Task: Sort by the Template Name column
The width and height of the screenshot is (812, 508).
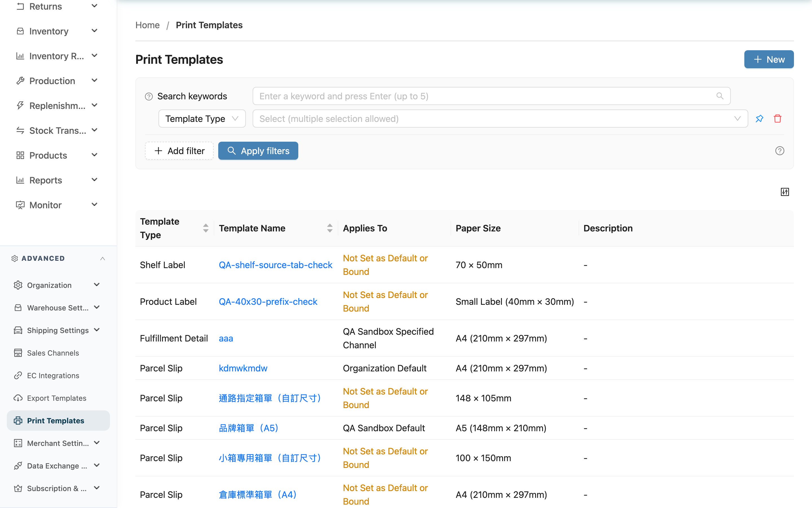Action: pyautogui.click(x=330, y=228)
